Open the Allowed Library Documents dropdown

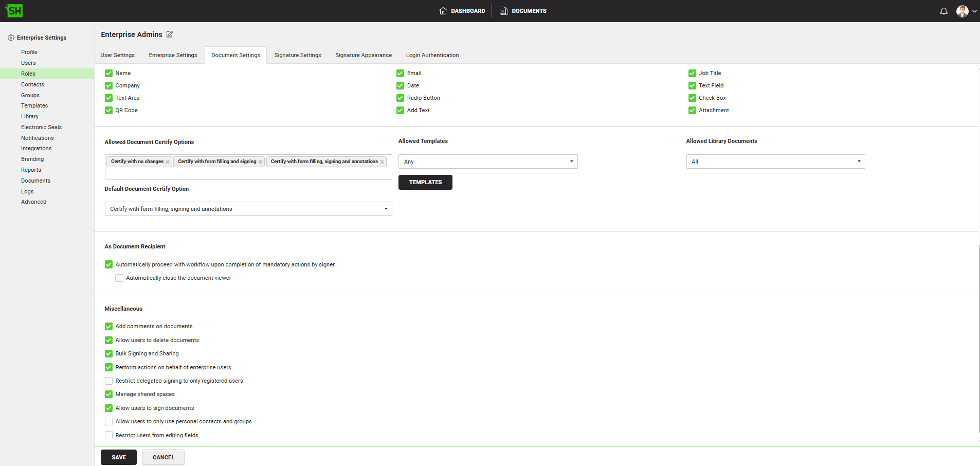(x=775, y=162)
